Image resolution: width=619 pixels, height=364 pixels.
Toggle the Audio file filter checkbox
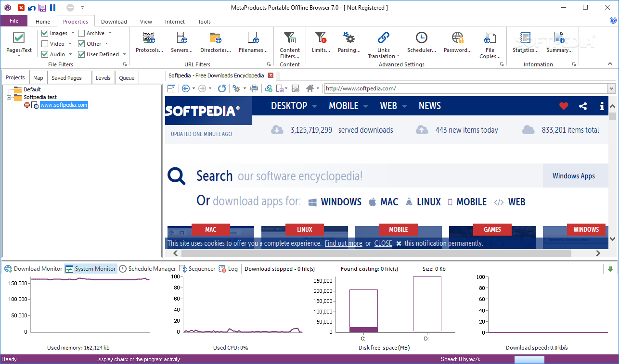point(45,54)
